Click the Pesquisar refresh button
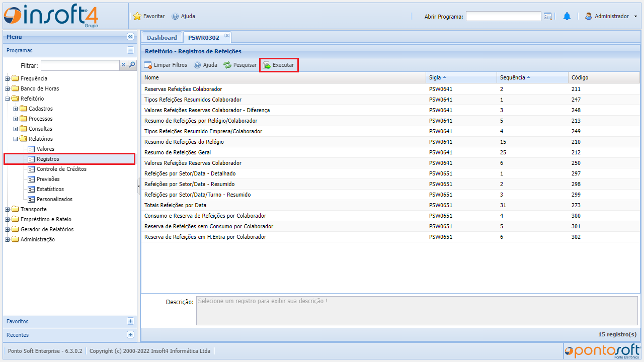The width and height of the screenshot is (644, 362). pos(240,65)
